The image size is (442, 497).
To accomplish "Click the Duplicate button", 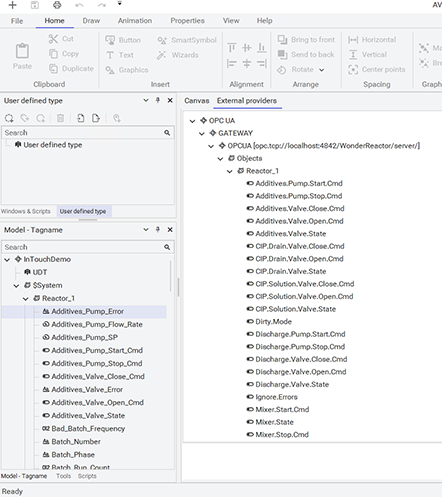I will tap(71, 69).
